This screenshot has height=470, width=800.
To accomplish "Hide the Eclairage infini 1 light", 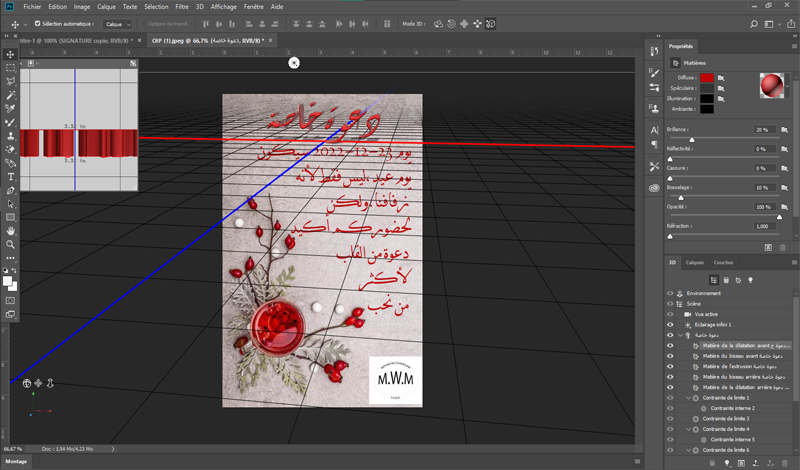I will click(670, 325).
